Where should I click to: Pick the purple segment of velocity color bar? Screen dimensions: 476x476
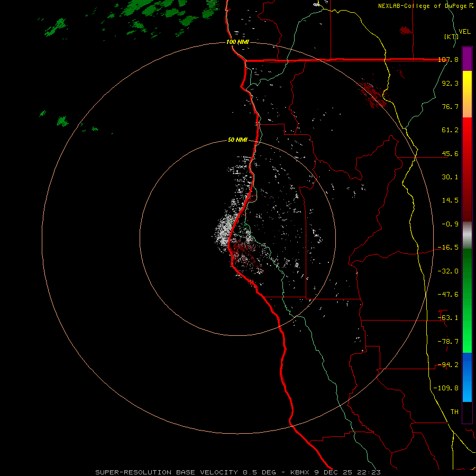(x=467, y=59)
